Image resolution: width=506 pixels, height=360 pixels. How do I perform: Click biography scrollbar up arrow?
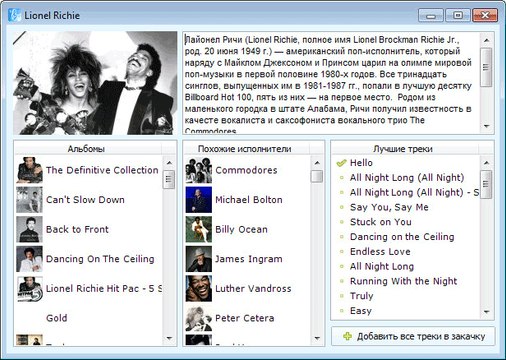(x=486, y=40)
